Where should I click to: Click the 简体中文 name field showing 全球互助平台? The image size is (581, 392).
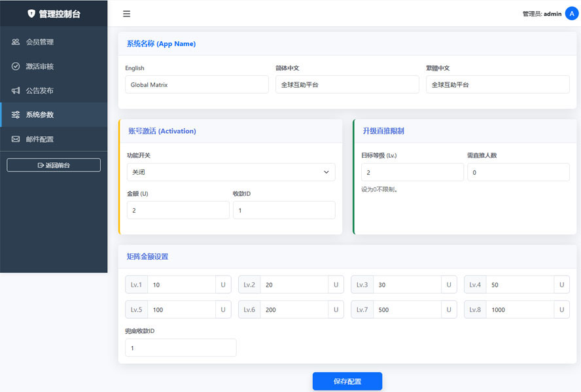pos(347,84)
